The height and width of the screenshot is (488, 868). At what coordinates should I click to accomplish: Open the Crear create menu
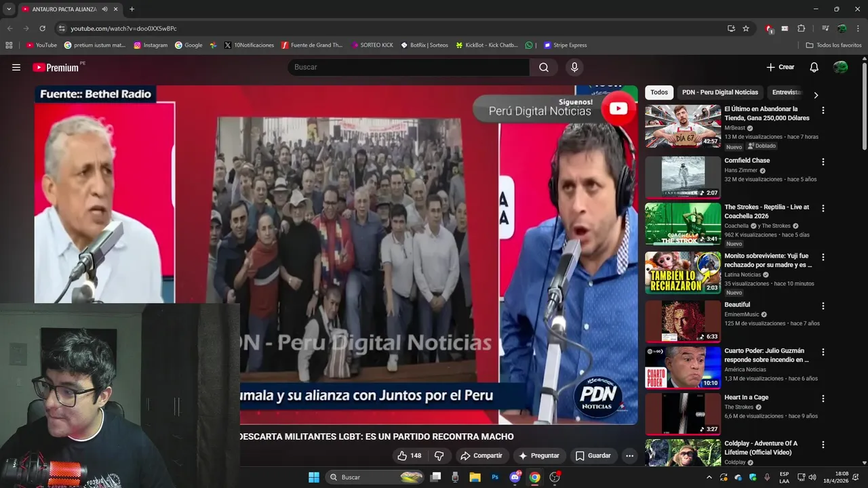780,67
